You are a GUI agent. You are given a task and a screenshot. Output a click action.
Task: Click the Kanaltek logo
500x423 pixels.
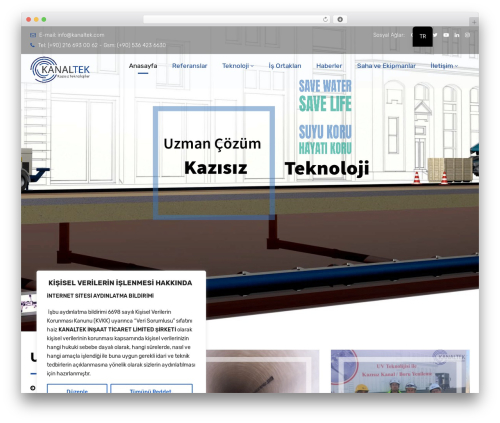tap(60, 70)
